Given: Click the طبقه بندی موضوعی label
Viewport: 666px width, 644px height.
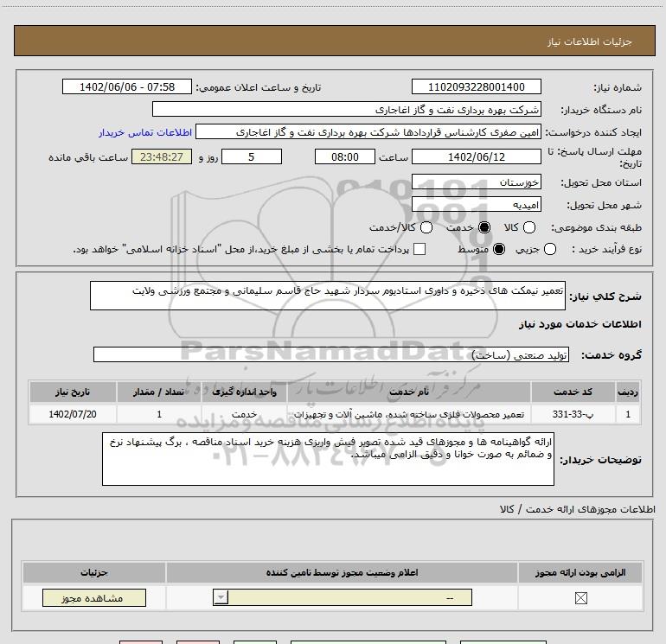Looking at the screenshot, I should point(596,227).
